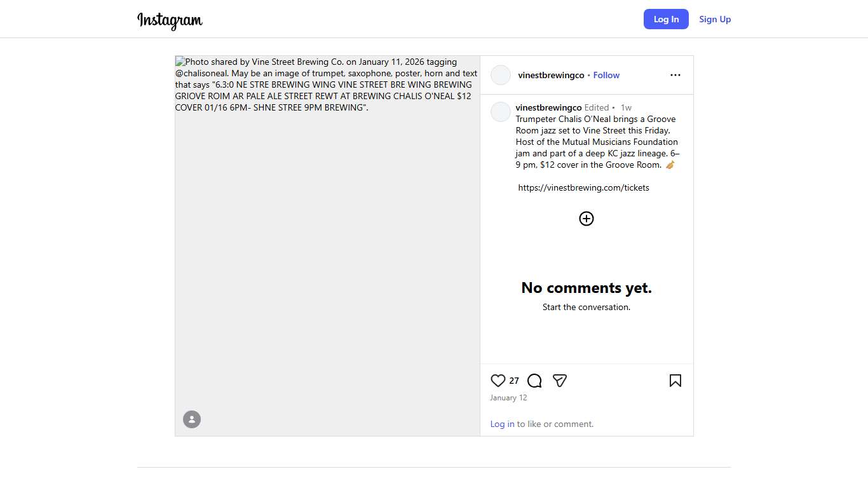Click the heart Like icon

tap(498, 381)
